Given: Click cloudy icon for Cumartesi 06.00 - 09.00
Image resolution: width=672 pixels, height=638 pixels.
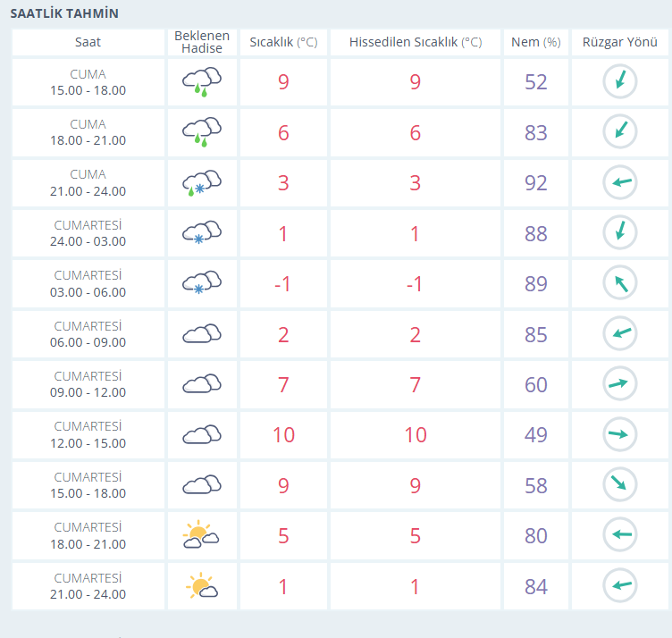Looking at the screenshot, I should click(202, 333).
